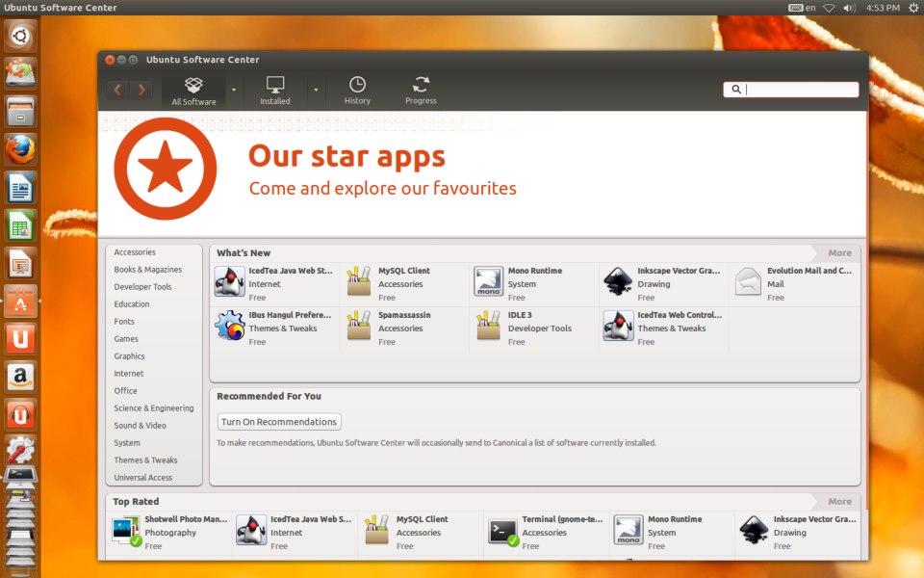Open the Spamassassin app icon
This screenshot has width=924, height=578.
(359, 326)
